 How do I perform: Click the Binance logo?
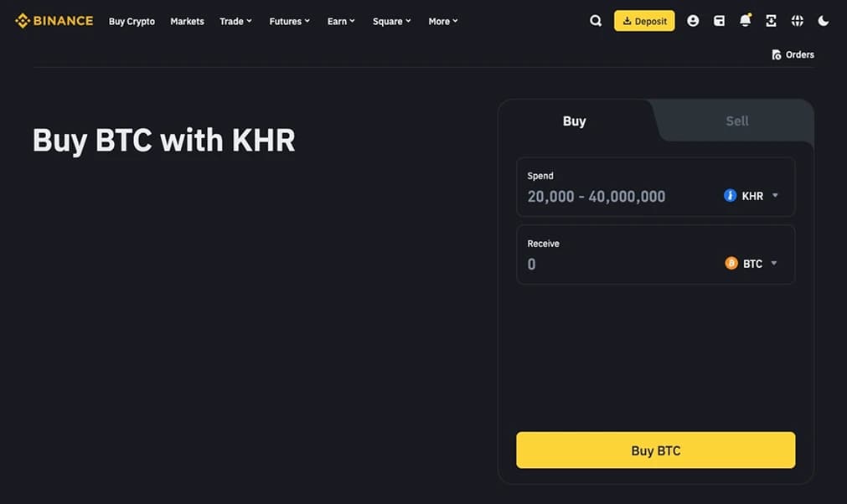(54, 20)
